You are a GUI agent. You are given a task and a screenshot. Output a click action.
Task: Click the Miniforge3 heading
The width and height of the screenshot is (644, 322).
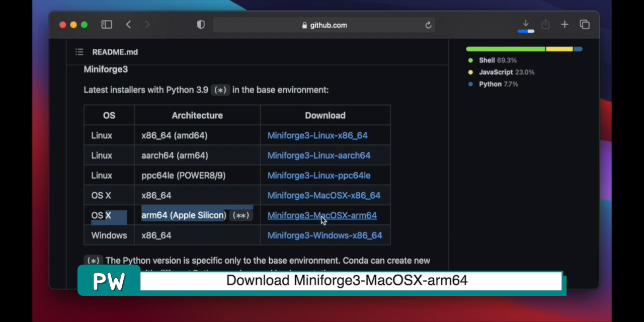[106, 69]
